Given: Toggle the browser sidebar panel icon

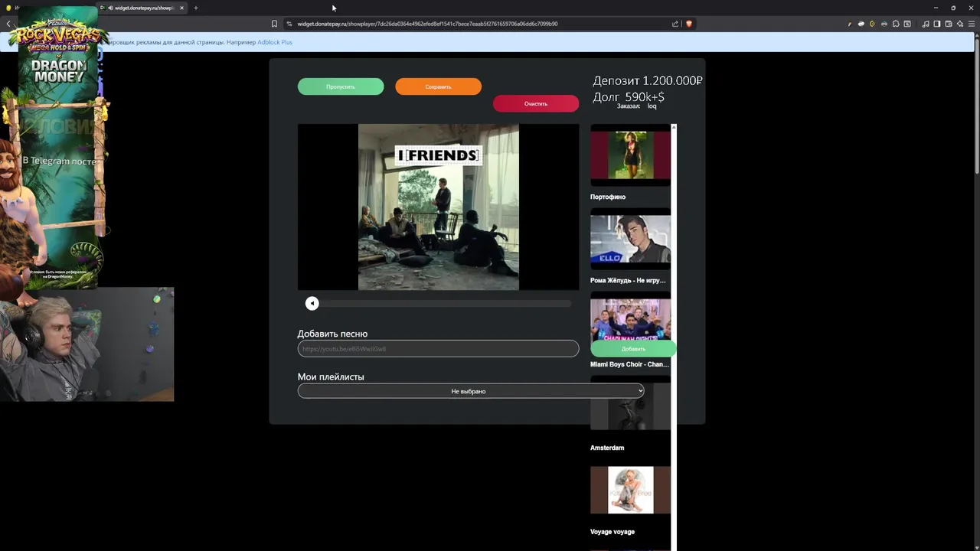Looking at the screenshot, I should click(x=937, y=24).
